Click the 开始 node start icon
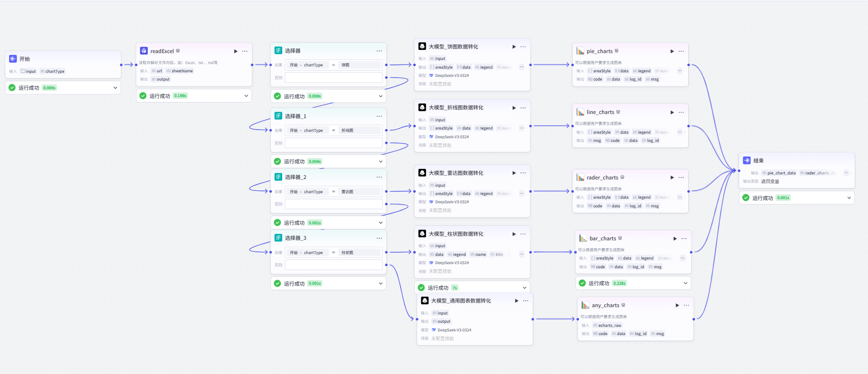The height and width of the screenshot is (374, 868). point(13,59)
